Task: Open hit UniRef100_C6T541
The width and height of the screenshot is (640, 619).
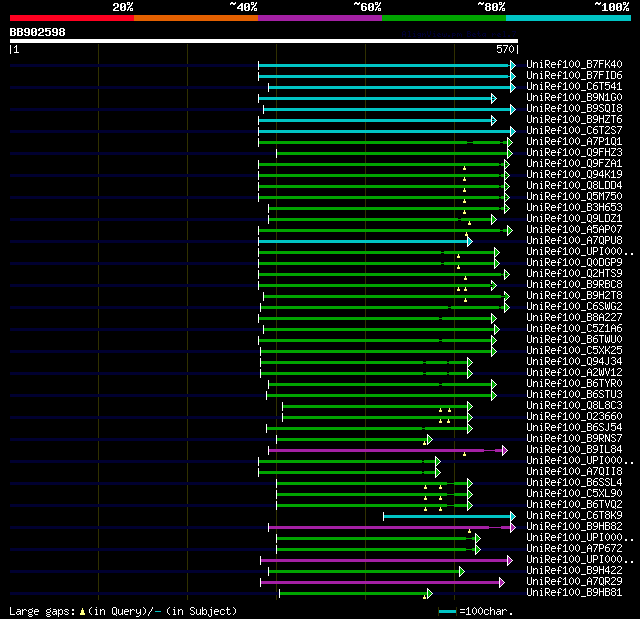Action: pos(574,87)
